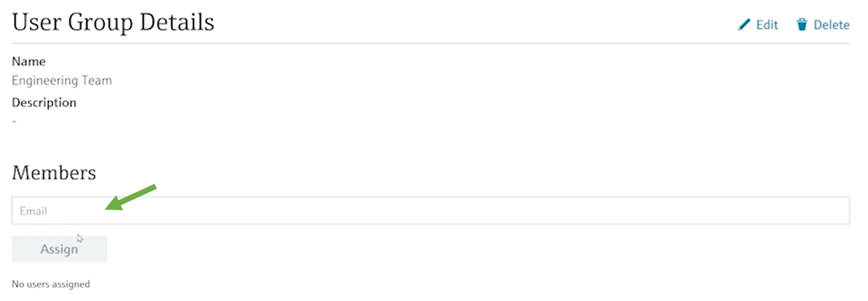
Task: Click the Members section heading
Action: click(x=54, y=173)
